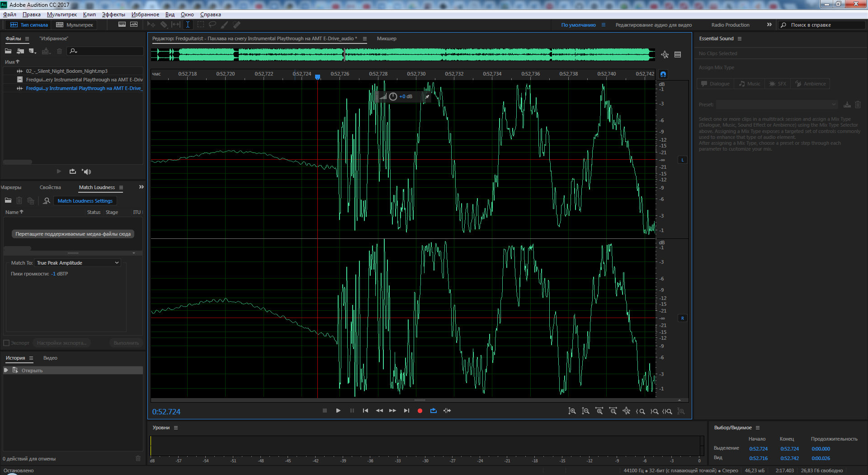Click Zoom In Time icon

coord(599,411)
